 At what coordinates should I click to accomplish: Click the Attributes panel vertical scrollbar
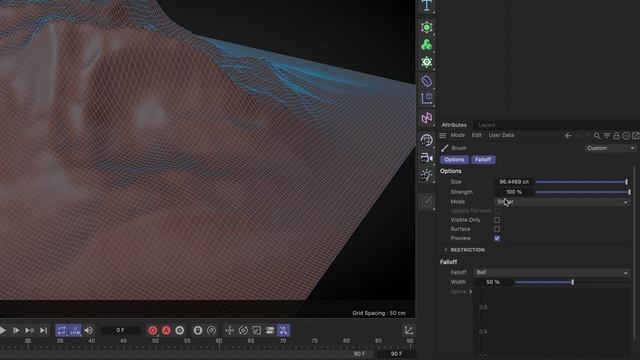(x=634, y=253)
